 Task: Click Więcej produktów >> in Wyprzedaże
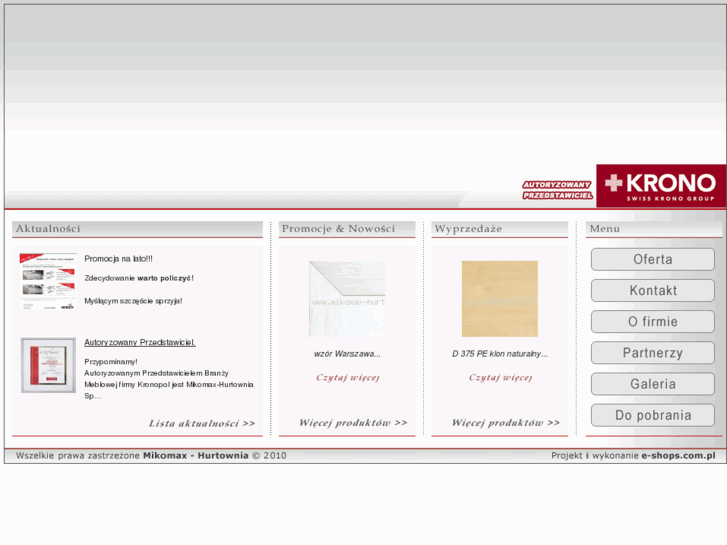pyautogui.click(x=506, y=423)
